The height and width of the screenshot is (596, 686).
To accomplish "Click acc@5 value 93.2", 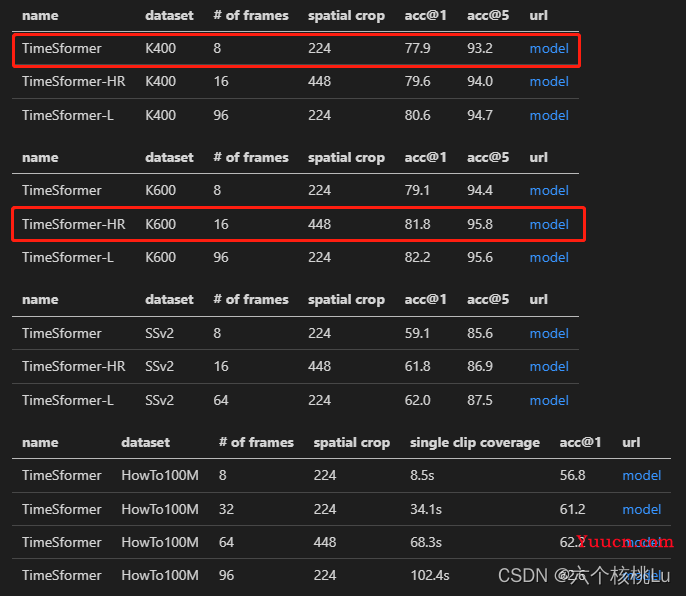I will (480, 48).
